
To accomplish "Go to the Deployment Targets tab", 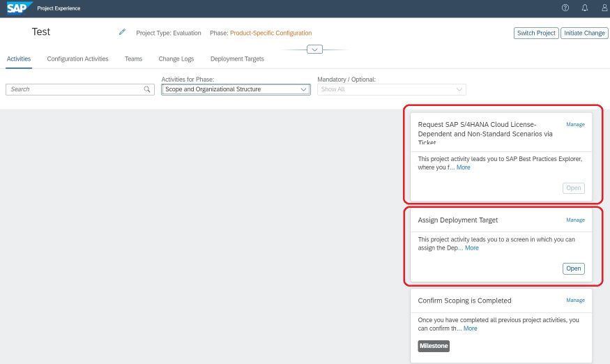I will coord(237,59).
